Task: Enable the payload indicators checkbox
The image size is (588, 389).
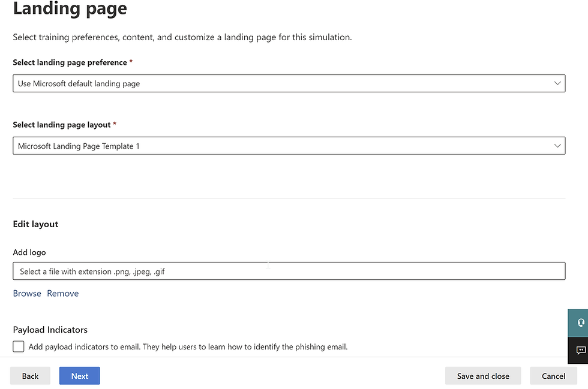Action: point(19,346)
